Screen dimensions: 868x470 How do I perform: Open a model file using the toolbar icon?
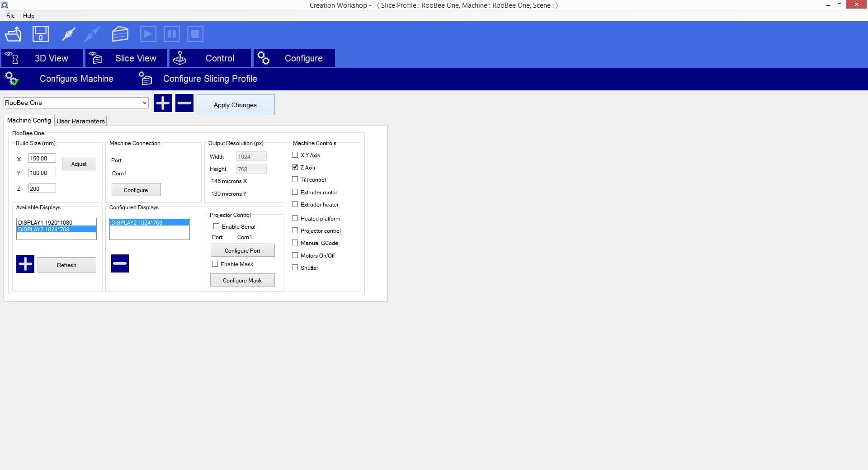pos(13,34)
